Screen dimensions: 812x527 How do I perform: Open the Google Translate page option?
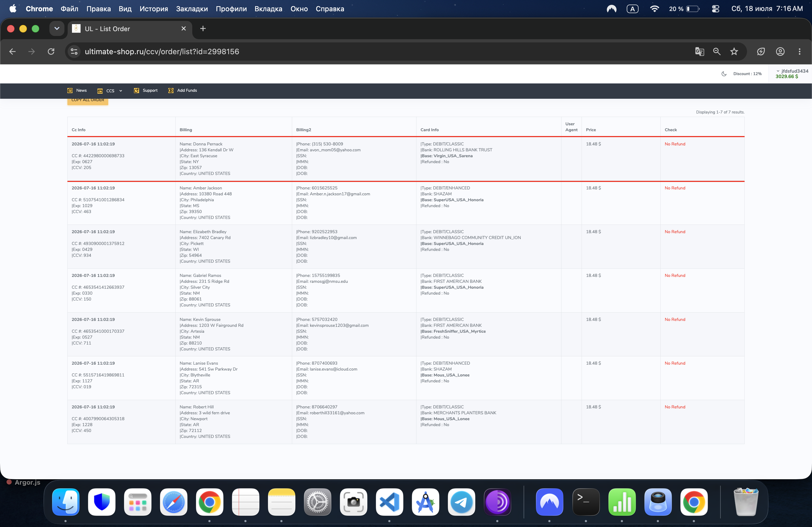click(x=699, y=52)
